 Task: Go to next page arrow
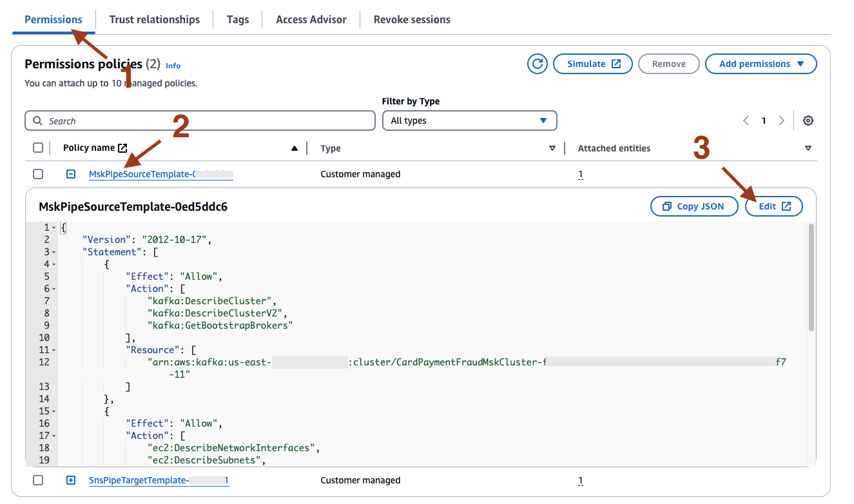(x=781, y=121)
